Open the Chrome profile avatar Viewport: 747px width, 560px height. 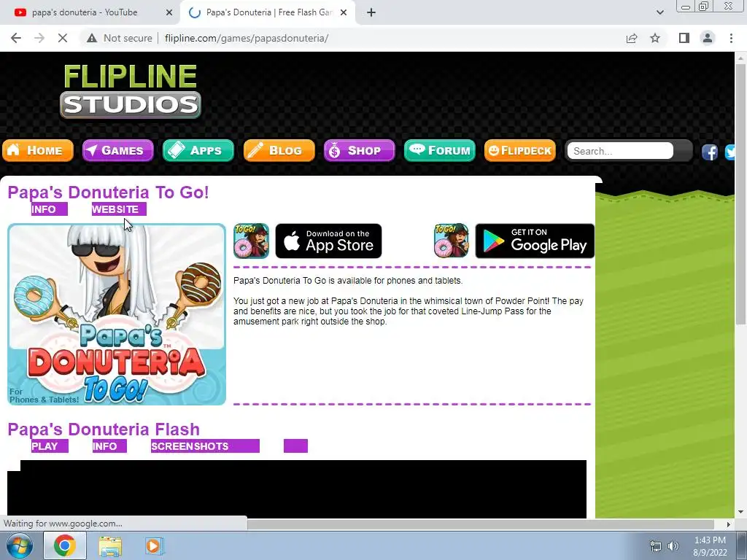708,38
